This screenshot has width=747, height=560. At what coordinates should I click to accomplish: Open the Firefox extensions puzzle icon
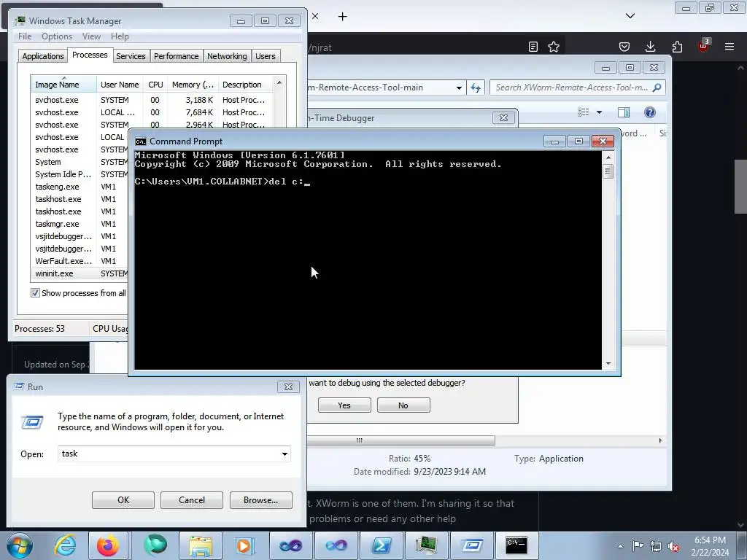[677, 47]
